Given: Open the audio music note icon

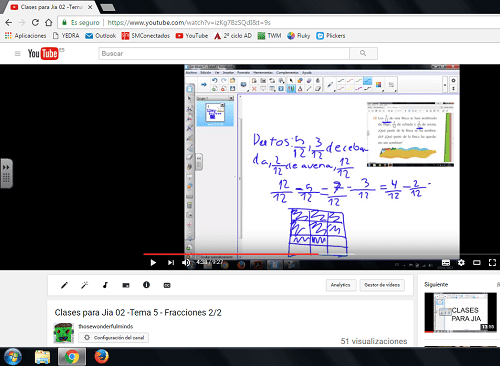Looking at the screenshot, I should coord(105,285).
